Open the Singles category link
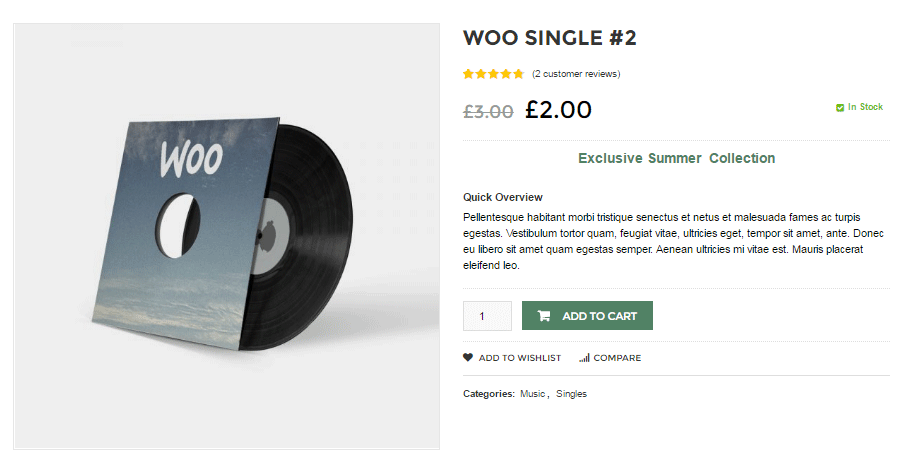The height and width of the screenshot is (460, 907). pos(572,393)
